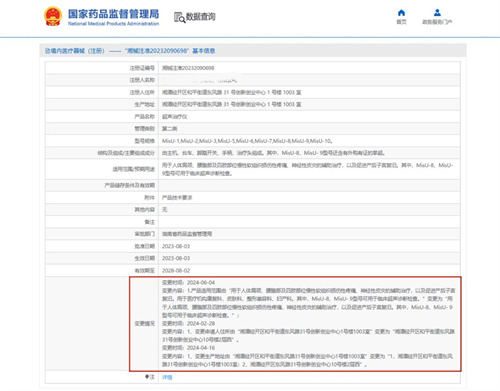Click the 备注 row label
The width and height of the screenshot is (500, 391).
pyautogui.click(x=150, y=222)
